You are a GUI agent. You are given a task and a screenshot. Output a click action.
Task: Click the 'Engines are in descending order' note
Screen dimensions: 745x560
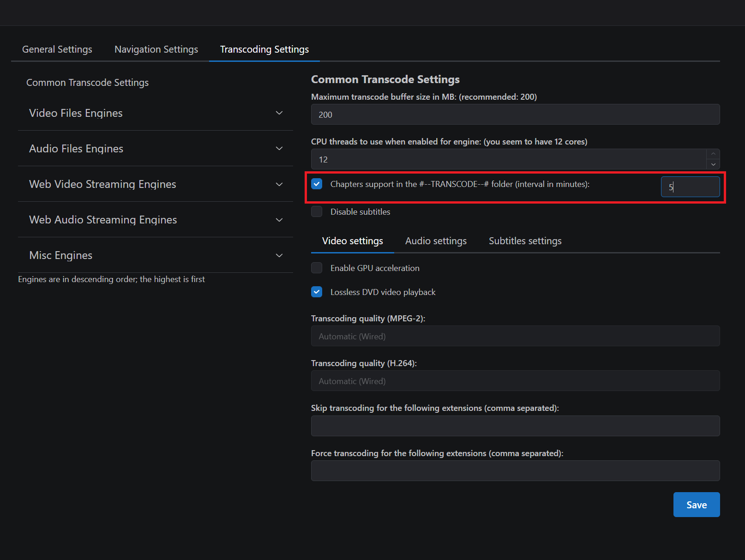[x=111, y=279]
